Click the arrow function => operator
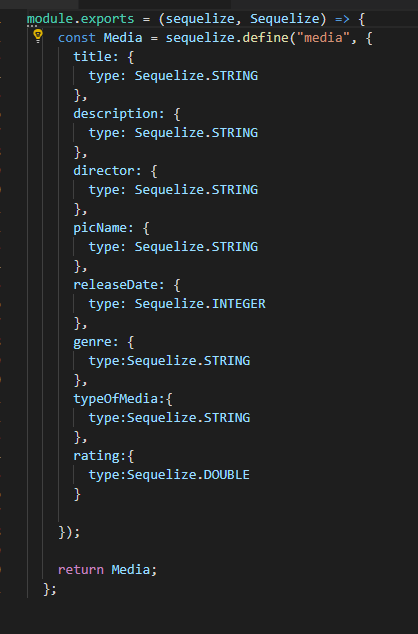 342,19
